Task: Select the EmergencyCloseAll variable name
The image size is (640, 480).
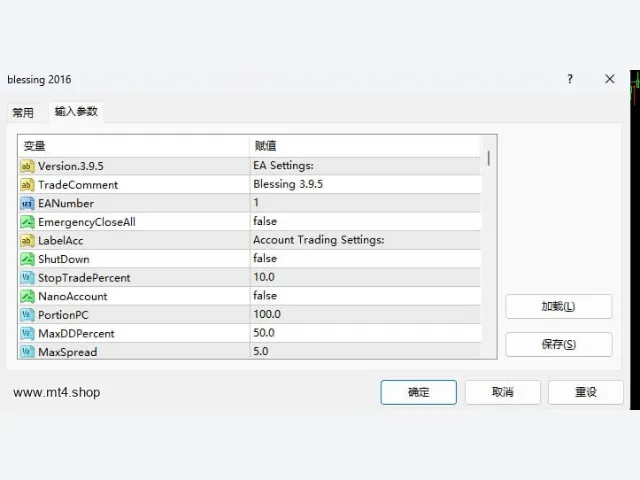Action: 87,222
